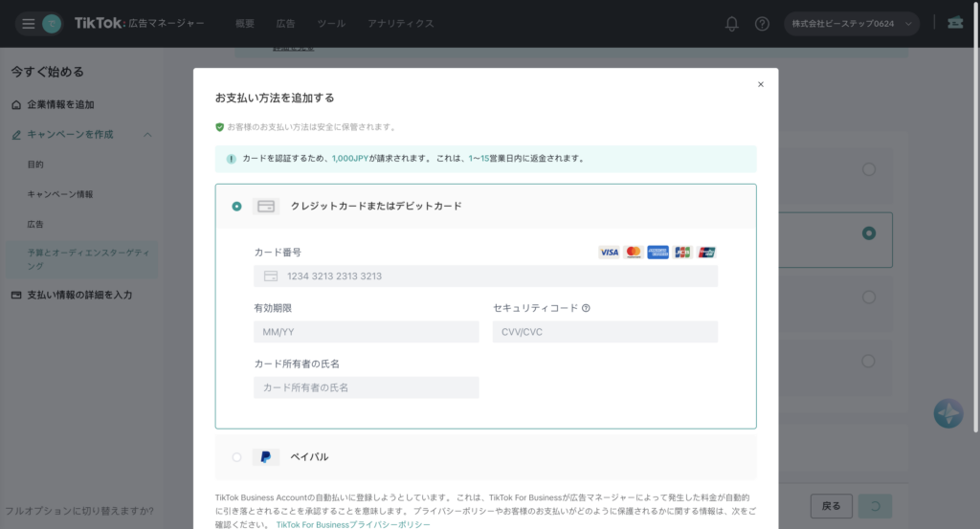The image size is (980, 529).
Task: Click the info icon in 1,000JPY notice
Action: [232, 159]
